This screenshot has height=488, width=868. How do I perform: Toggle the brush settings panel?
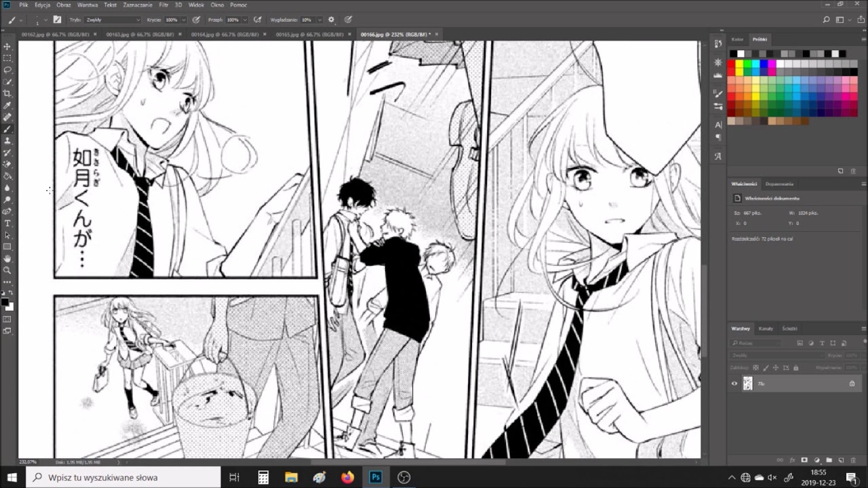tap(57, 20)
